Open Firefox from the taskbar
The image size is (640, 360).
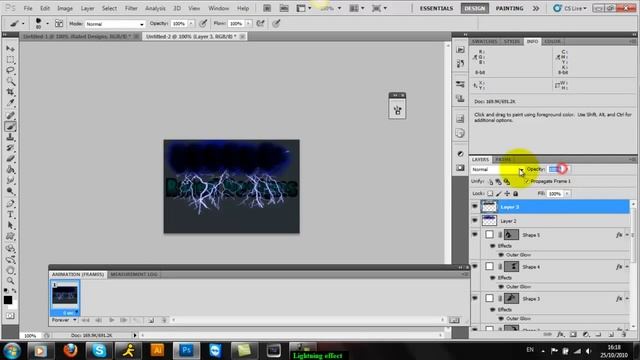coord(70,350)
